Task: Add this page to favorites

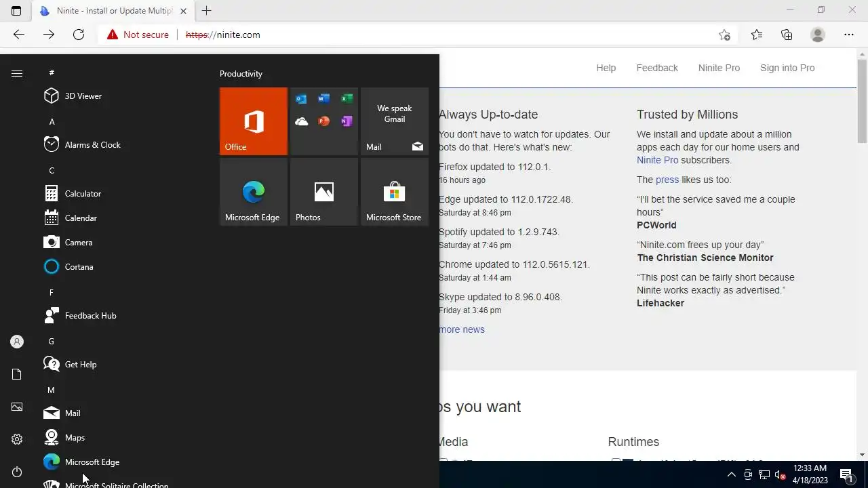Action: coord(724,35)
